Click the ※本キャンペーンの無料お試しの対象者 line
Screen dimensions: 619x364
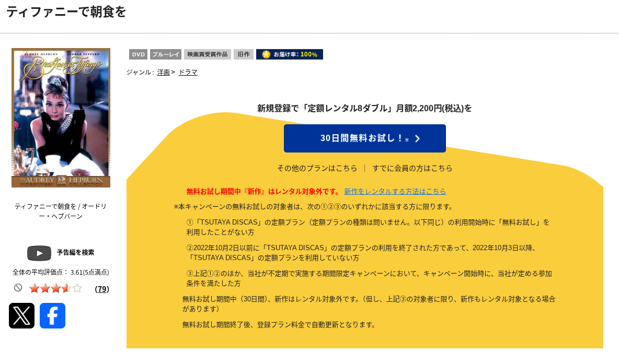[314, 207]
